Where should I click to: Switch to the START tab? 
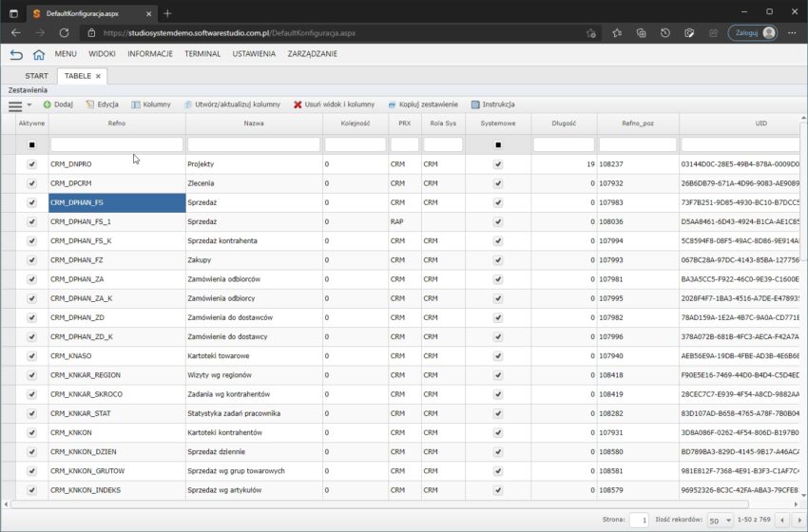click(36, 76)
